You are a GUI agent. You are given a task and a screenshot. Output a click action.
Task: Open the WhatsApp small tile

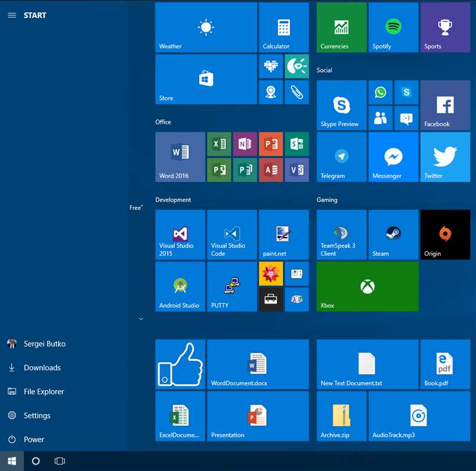pyautogui.click(x=381, y=92)
